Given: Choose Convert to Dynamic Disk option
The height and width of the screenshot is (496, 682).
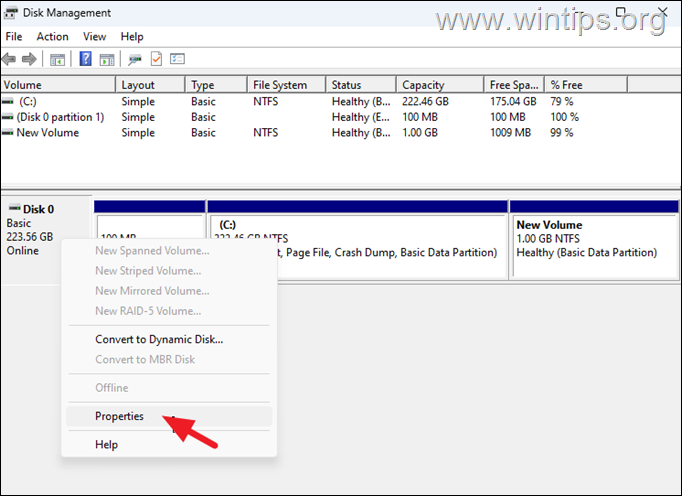Looking at the screenshot, I should click(x=159, y=339).
